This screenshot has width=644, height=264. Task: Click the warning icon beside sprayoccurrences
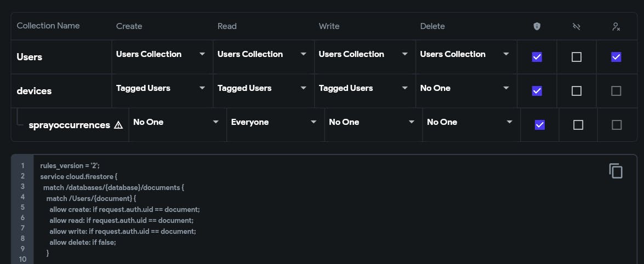[x=118, y=125]
